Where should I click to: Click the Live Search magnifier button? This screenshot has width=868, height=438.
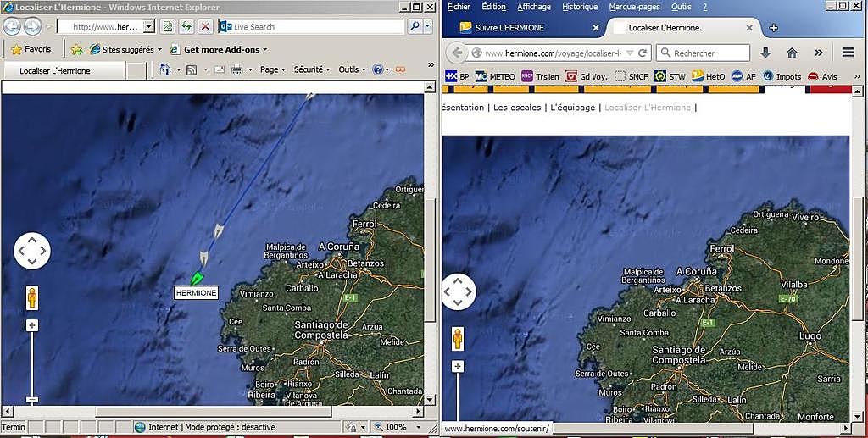coord(415,26)
